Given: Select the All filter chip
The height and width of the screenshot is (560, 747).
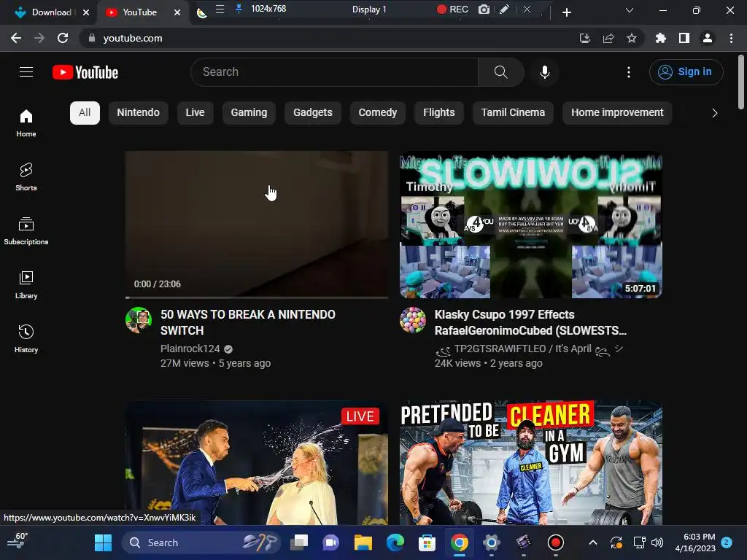Looking at the screenshot, I should coord(85,113).
